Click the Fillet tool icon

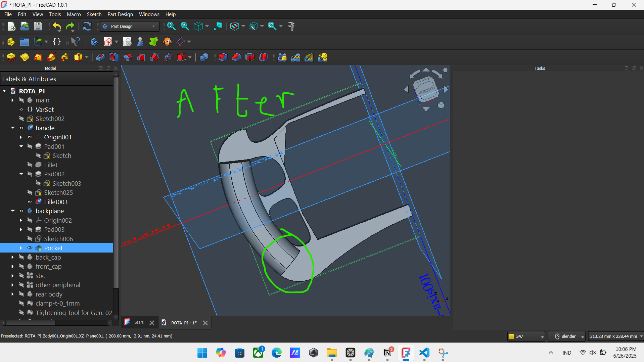coord(223,57)
